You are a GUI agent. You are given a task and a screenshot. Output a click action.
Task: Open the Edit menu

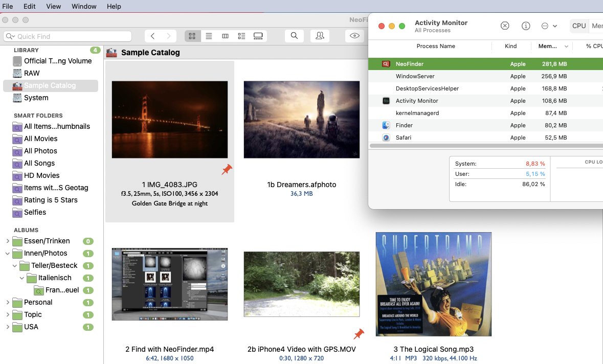(29, 6)
